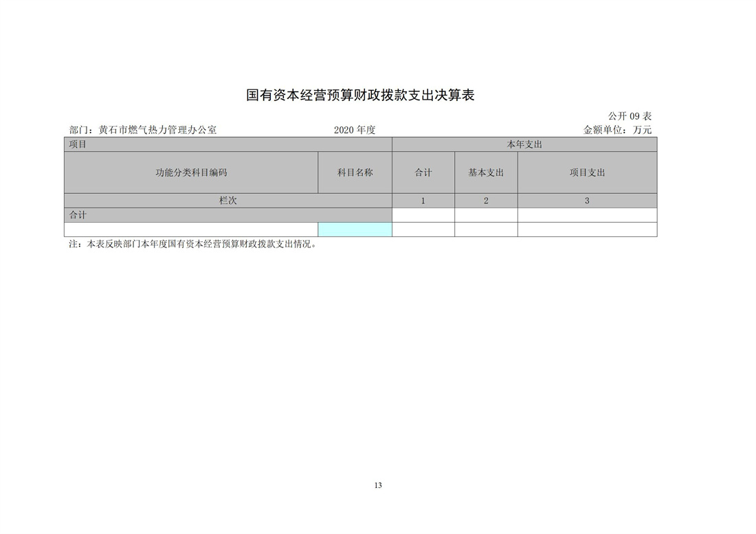756x534 pixels.
Task: Click page number 13
Action: coord(378,485)
